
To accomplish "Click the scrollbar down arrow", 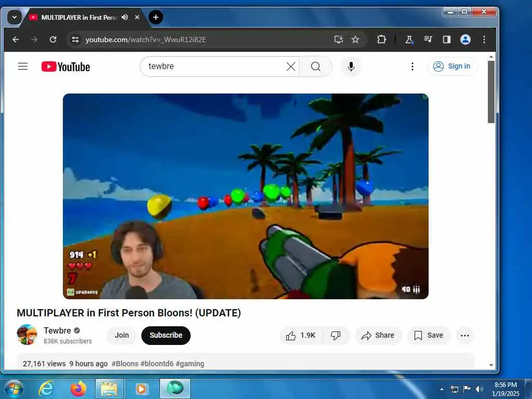I will [x=491, y=365].
